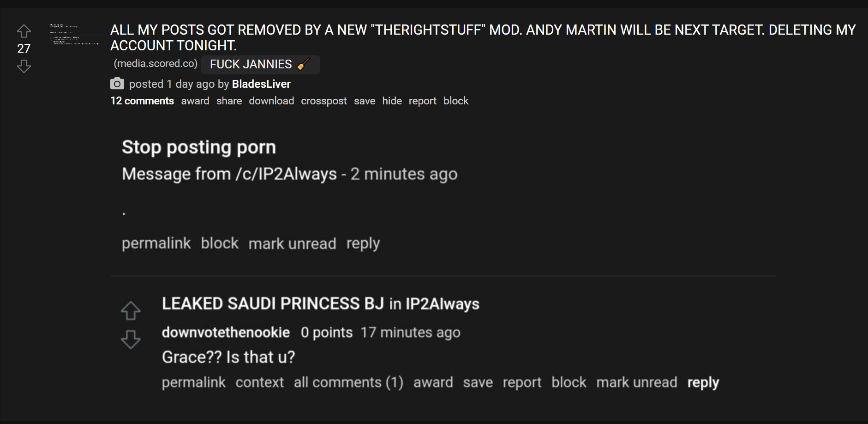The width and height of the screenshot is (868, 424).
Task: Open the LEAKED SAUDI PRINCESS BJ thread title
Action: pyautogui.click(x=273, y=303)
